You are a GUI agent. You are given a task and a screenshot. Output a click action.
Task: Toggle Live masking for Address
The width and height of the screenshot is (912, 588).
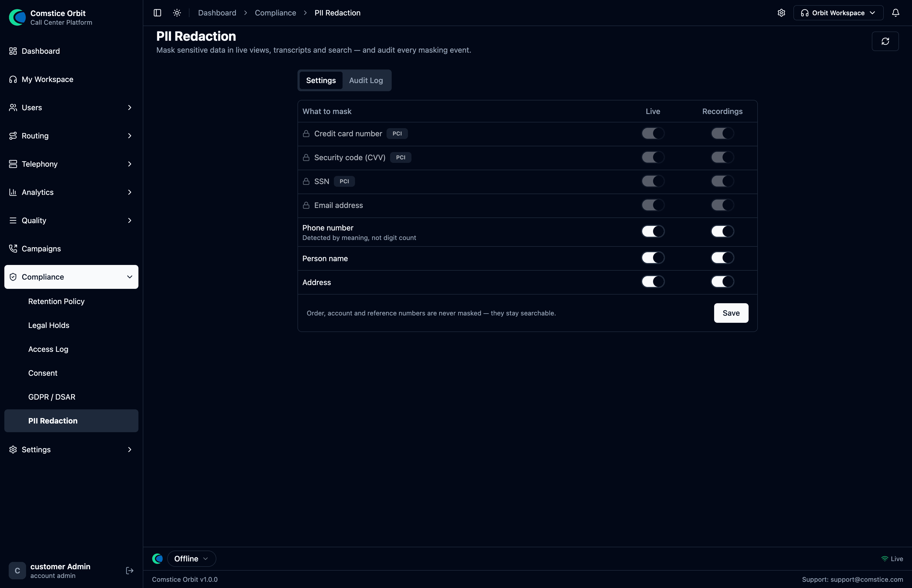pyautogui.click(x=653, y=282)
